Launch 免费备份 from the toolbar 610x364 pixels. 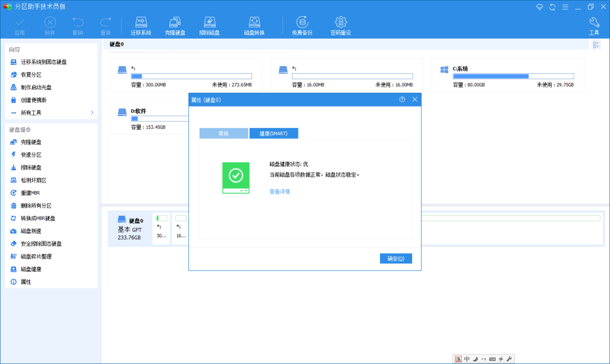tap(303, 24)
